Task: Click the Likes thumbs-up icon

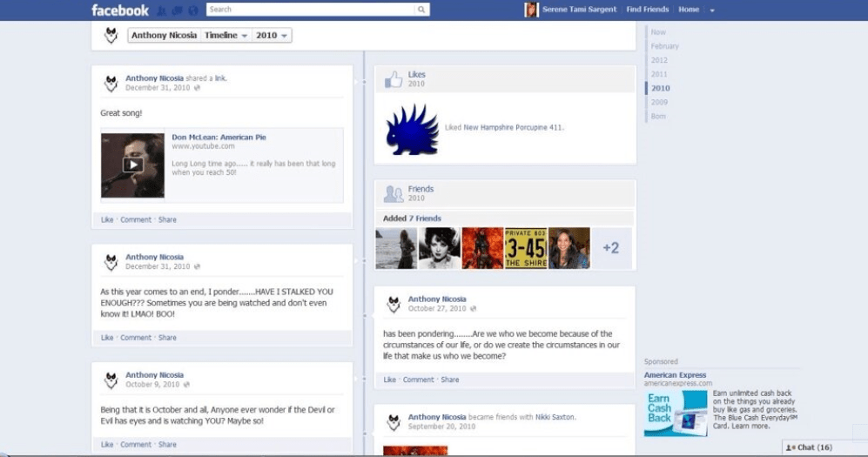Action: click(394, 80)
